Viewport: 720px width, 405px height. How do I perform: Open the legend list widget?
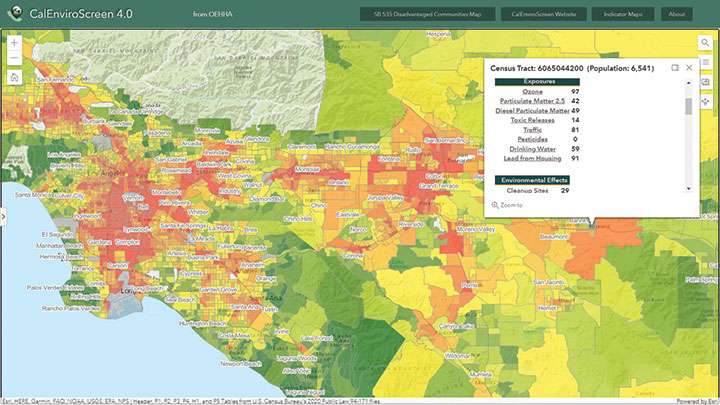pyautogui.click(x=705, y=63)
